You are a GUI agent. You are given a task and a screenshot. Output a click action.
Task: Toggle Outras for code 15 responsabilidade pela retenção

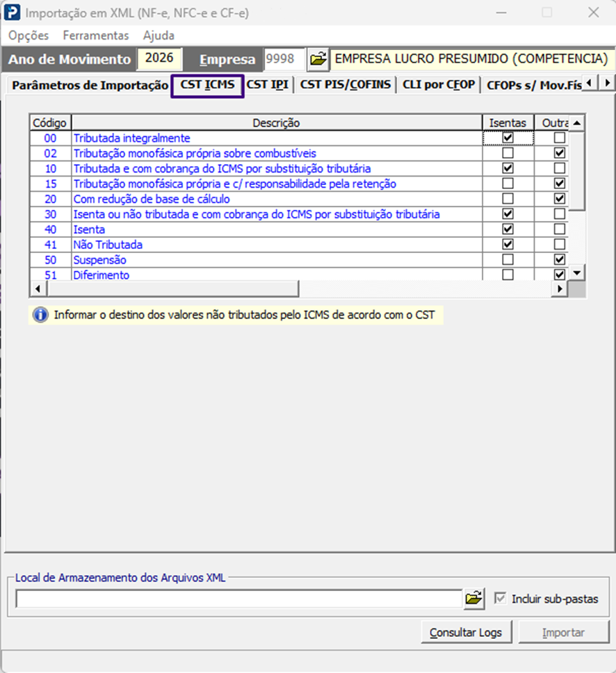pyautogui.click(x=560, y=184)
